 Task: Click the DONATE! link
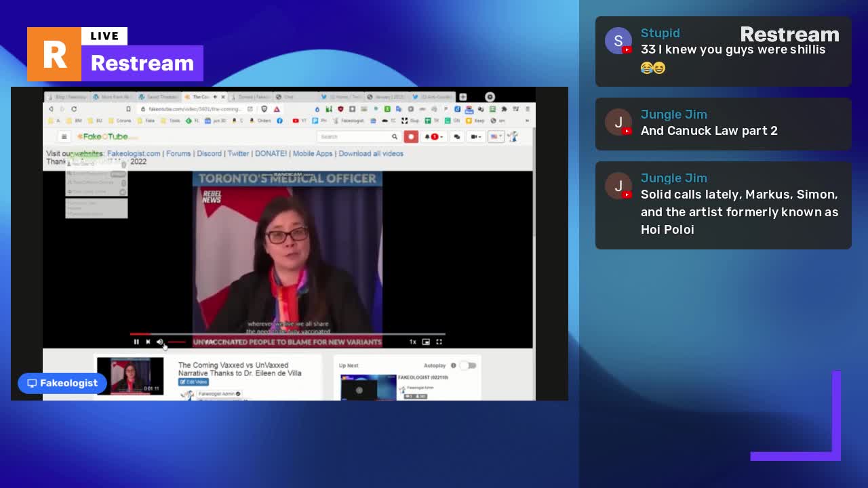271,153
